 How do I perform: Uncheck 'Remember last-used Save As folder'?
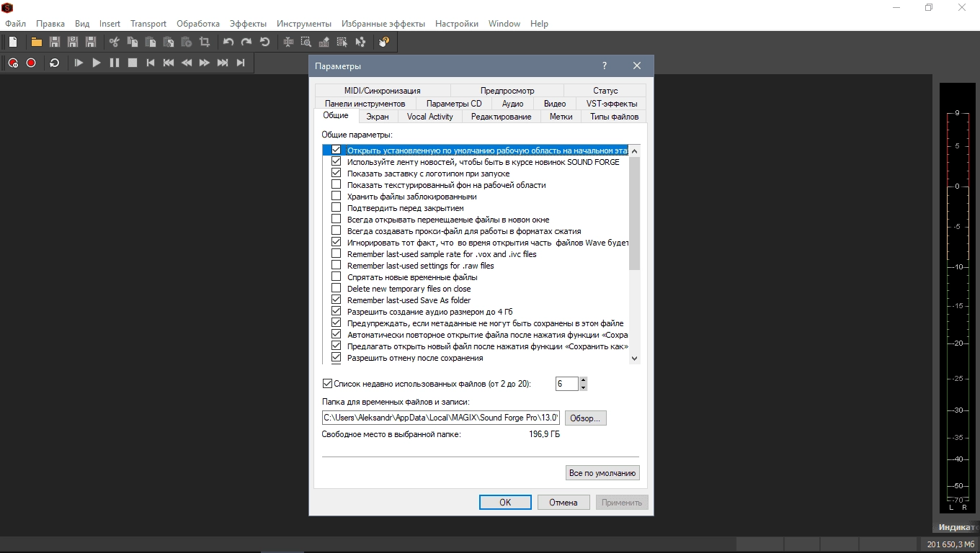336,300
